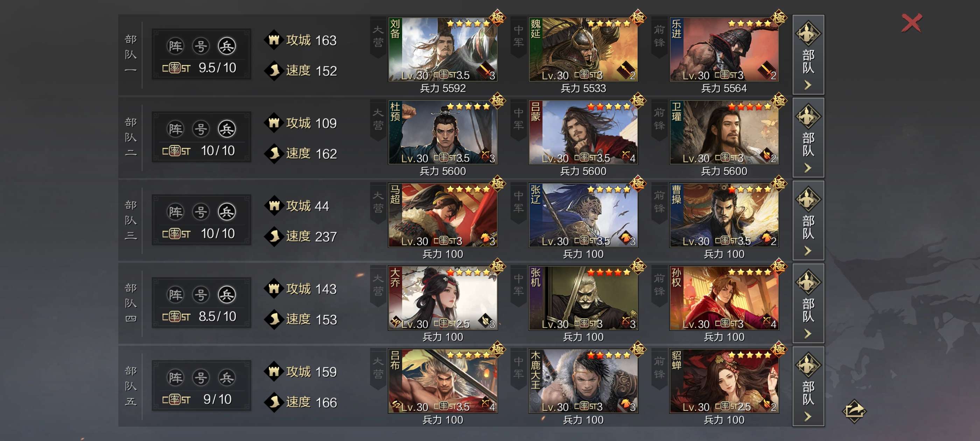980x441 pixels.
Task: Toggle the 阵 circle in 部队四
Action: coord(175,295)
